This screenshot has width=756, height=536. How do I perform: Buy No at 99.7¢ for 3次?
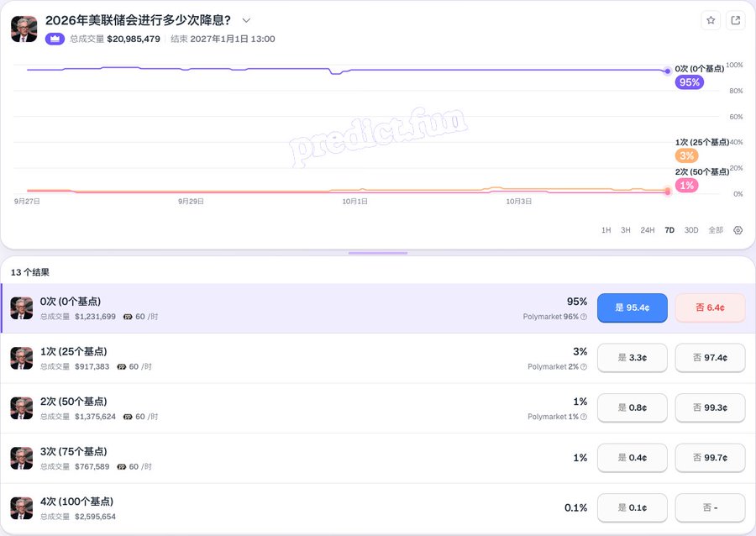(710, 458)
